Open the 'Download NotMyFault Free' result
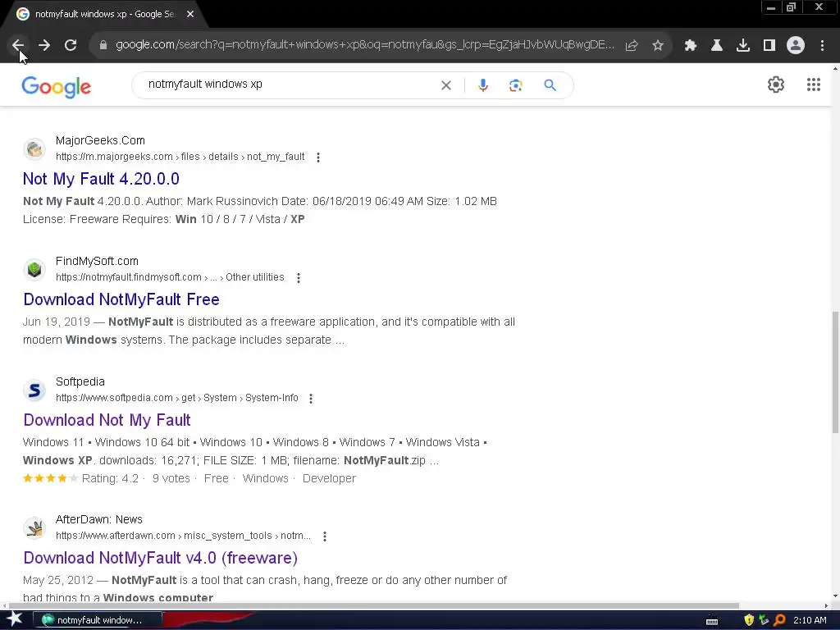 (x=121, y=299)
